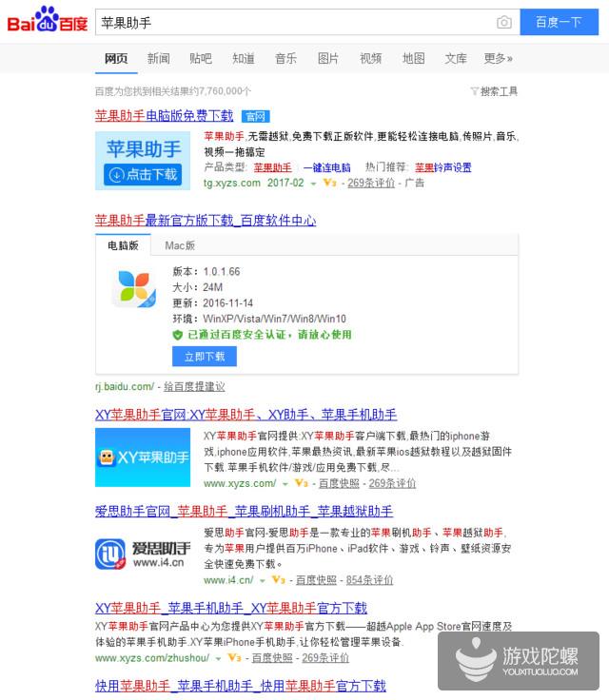Open 搜索工具 filter options
Viewport: 609px width, 700px height.
click(x=494, y=91)
